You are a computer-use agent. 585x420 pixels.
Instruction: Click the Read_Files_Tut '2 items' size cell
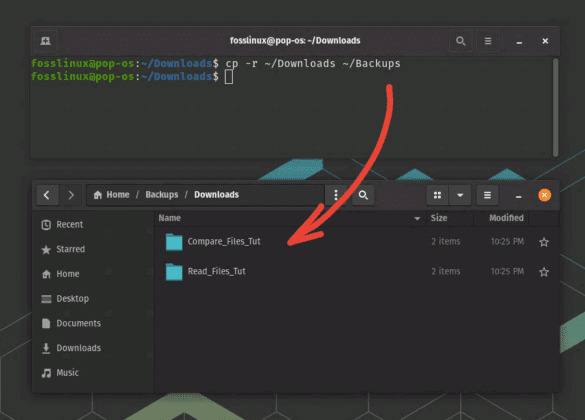pyautogui.click(x=445, y=272)
